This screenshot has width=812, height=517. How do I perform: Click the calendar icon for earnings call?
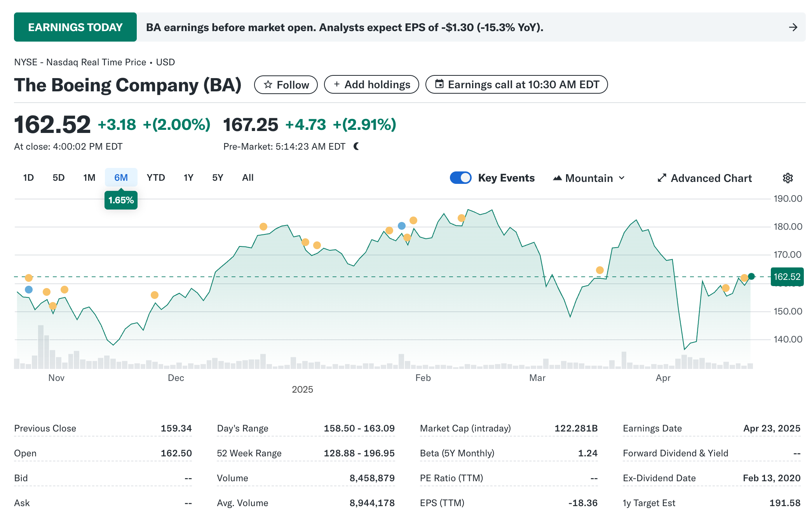(x=439, y=84)
